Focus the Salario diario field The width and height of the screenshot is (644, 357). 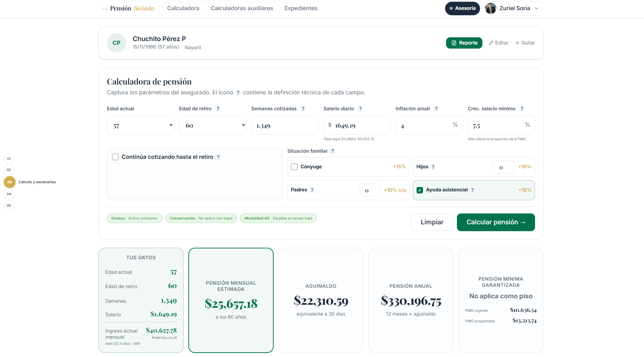(357, 125)
